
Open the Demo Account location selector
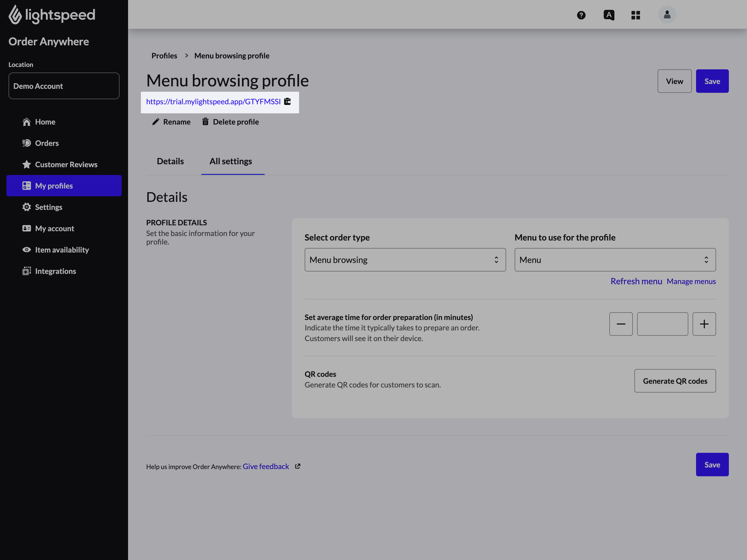64,86
